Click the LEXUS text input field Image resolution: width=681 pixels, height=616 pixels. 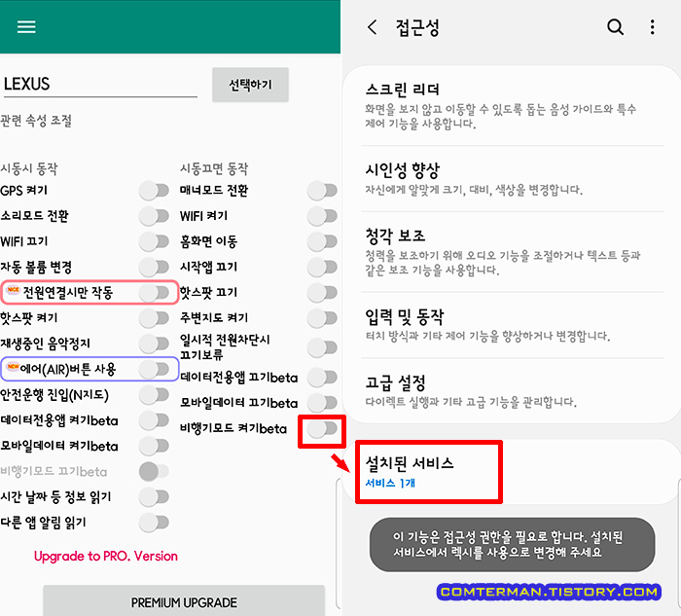99,84
